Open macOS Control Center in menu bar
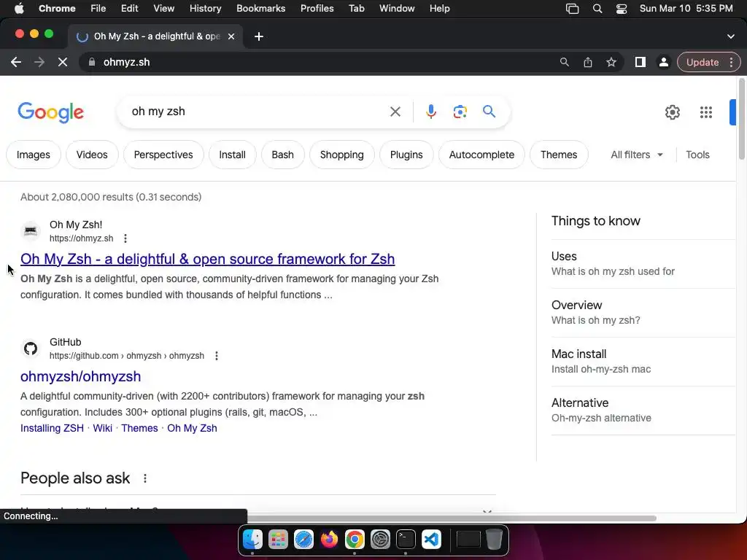Image resolution: width=747 pixels, height=560 pixels. [622, 9]
